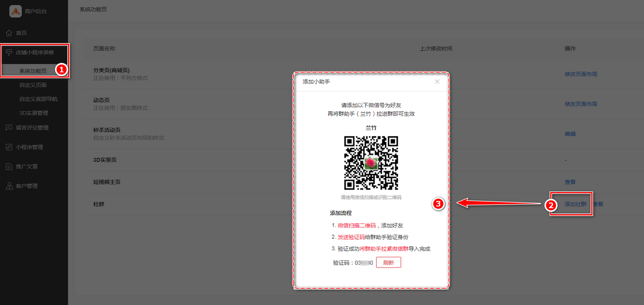Click 社群 row title

pyautogui.click(x=99, y=204)
